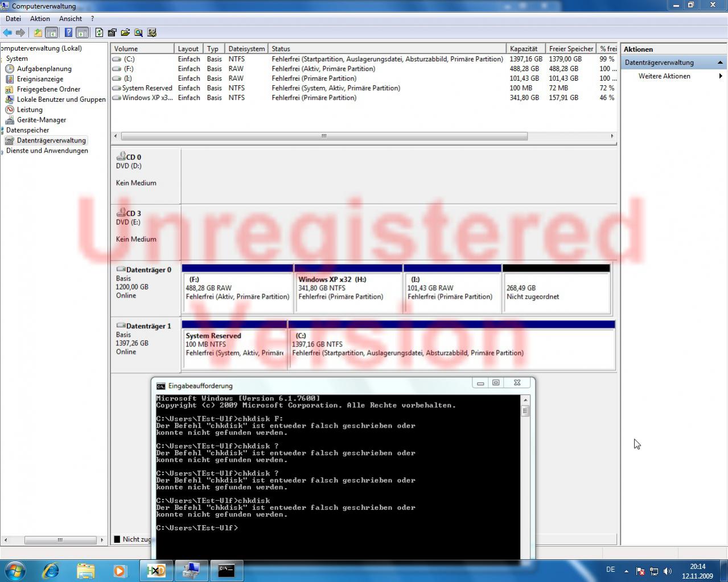Select the (I:) 101,43 GB RAW partition
This screenshot has width=728, height=582.
point(453,288)
